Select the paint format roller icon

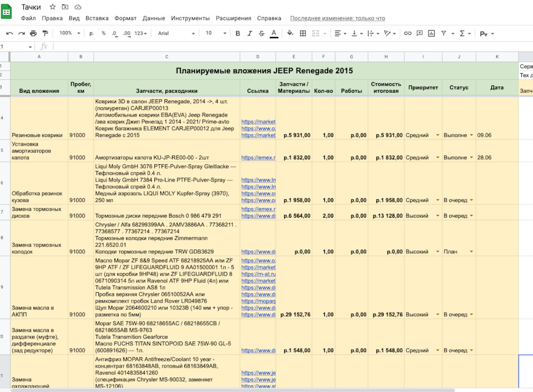click(x=45, y=33)
